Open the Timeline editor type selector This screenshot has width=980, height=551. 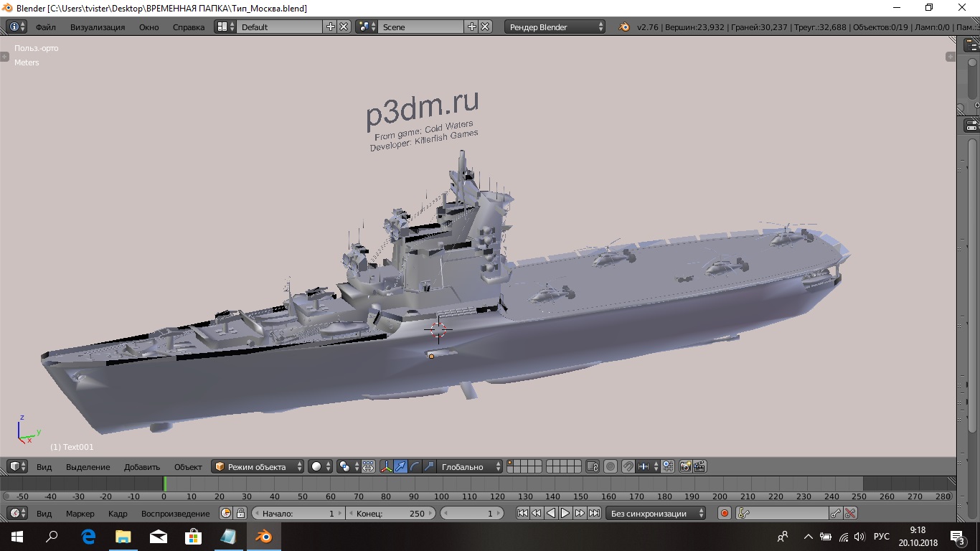(17, 513)
